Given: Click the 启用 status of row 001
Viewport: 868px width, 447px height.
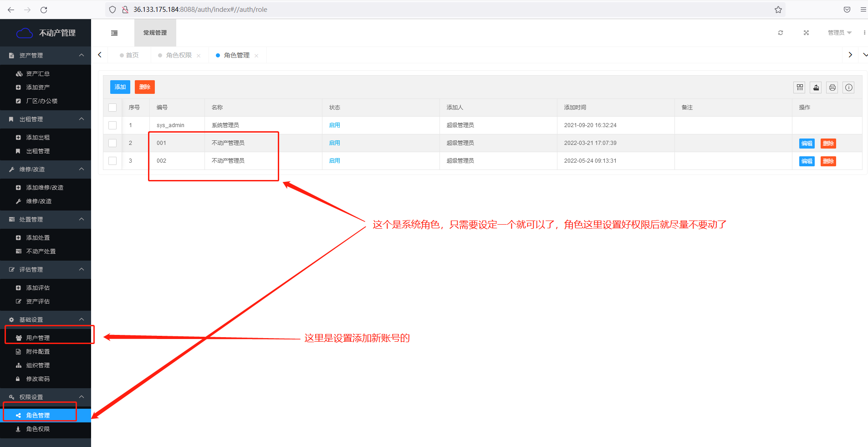Looking at the screenshot, I should [x=335, y=143].
